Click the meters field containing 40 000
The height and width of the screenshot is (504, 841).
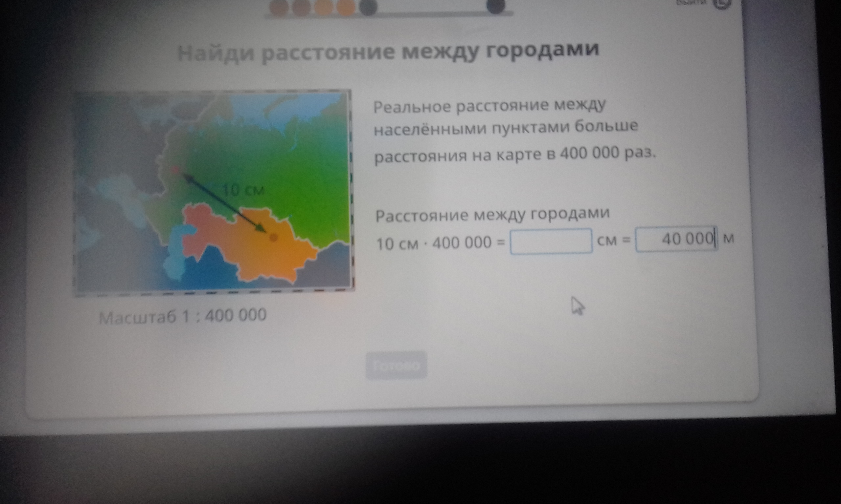coord(676,239)
